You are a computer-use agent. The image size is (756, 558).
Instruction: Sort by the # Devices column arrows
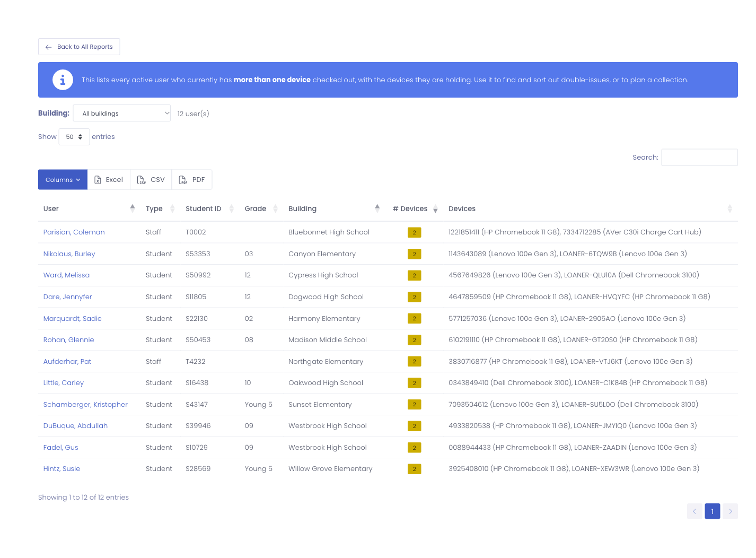point(435,208)
